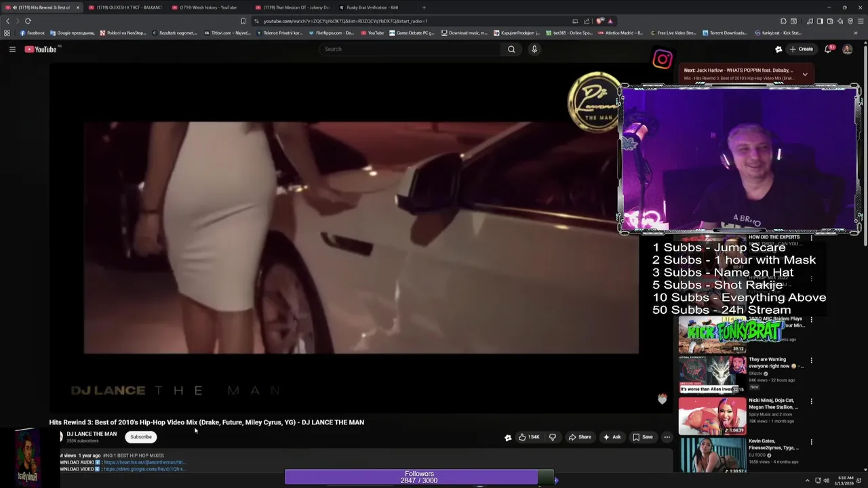Open the bookmarks apps grid icon
This screenshot has height=488, width=868.
(x=7, y=33)
